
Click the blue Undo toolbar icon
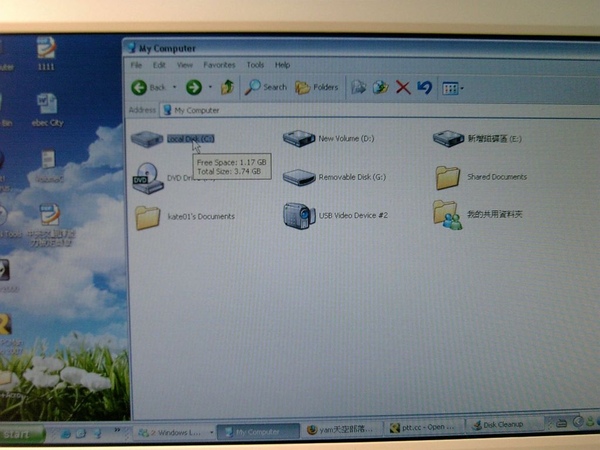425,88
